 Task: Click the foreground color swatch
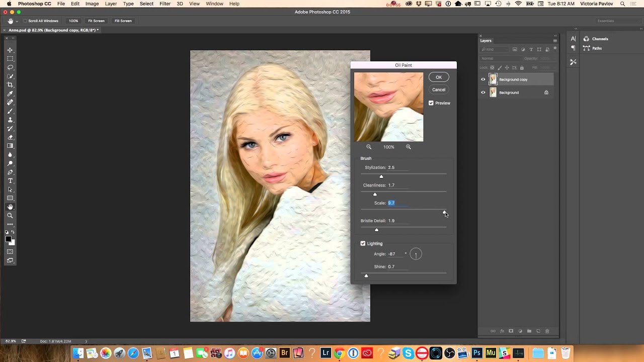(8, 239)
